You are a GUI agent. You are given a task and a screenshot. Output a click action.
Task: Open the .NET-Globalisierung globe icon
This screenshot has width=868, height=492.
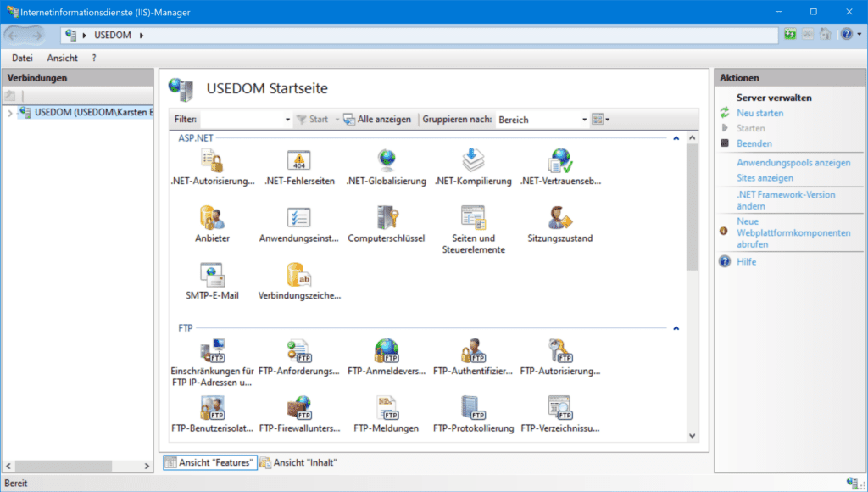point(387,160)
